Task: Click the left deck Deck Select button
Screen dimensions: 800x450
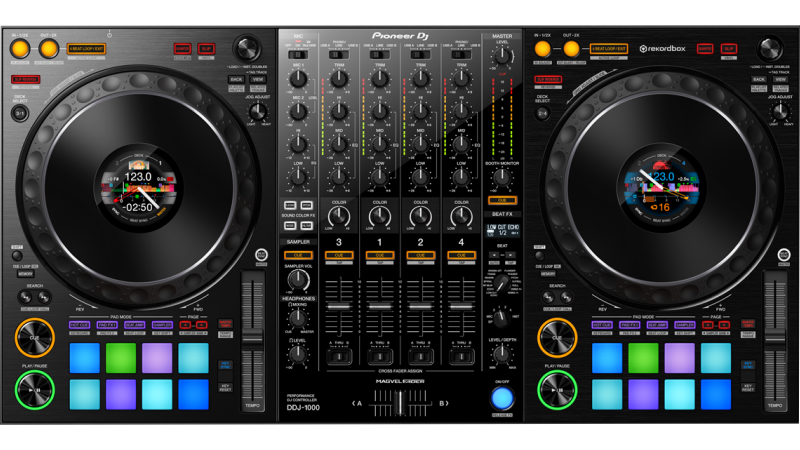Action: coord(20,113)
